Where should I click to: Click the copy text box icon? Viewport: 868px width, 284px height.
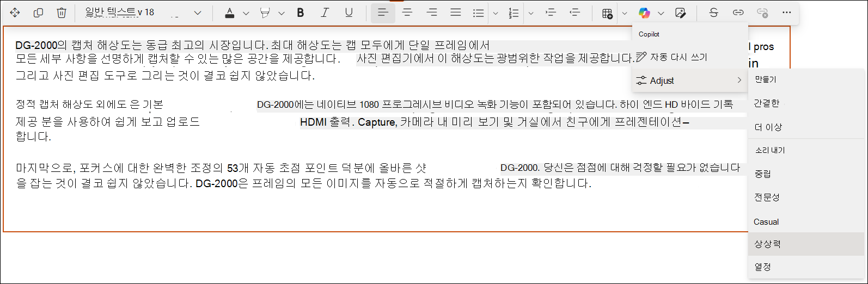point(38,13)
